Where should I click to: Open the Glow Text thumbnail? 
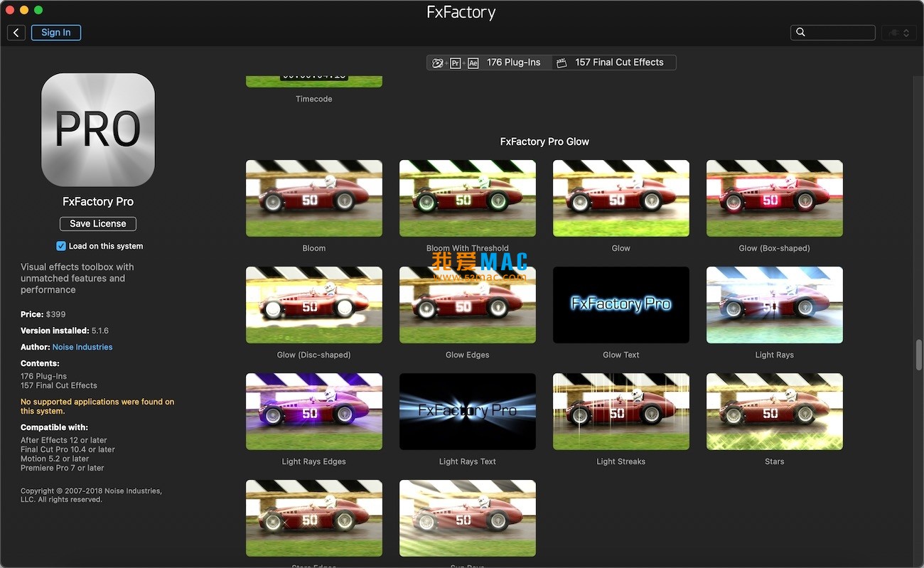pyautogui.click(x=621, y=305)
